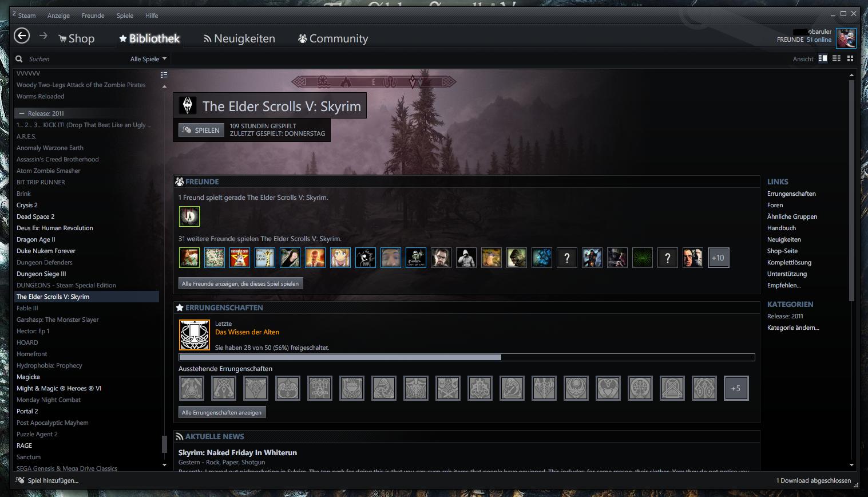Focus the Suchen search field
Image resolution: width=868 pixels, height=497 pixels.
point(74,59)
